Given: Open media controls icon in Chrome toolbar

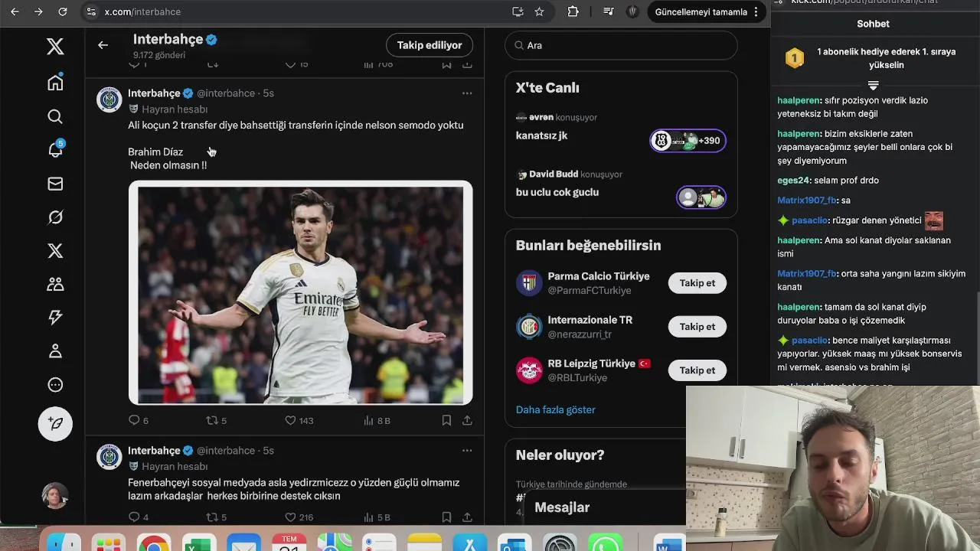Looking at the screenshot, I should pyautogui.click(x=608, y=11).
